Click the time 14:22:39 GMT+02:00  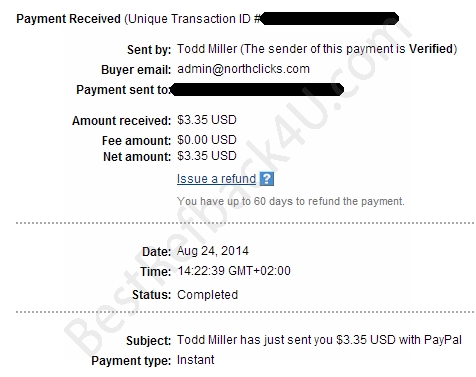pyautogui.click(x=234, y=271)
